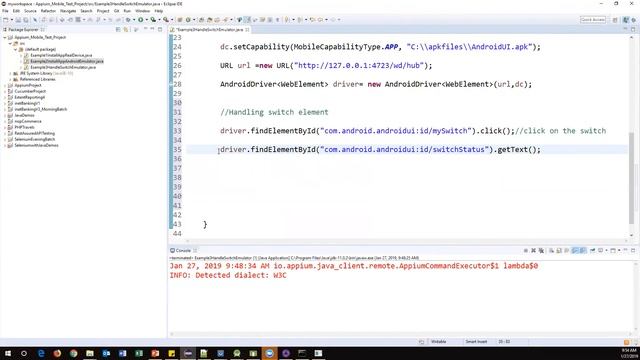
Task: Click editor line 33 with mySwitch click code
Action: 413,131
